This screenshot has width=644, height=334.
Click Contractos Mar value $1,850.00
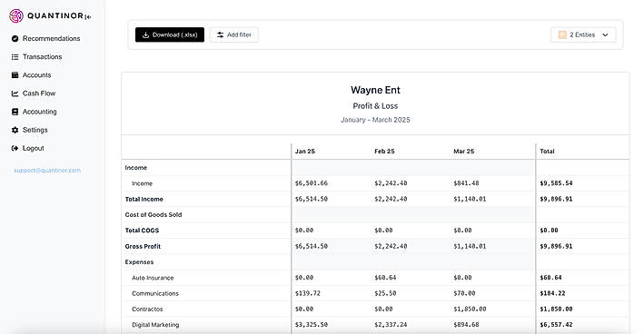pos(470,309)
